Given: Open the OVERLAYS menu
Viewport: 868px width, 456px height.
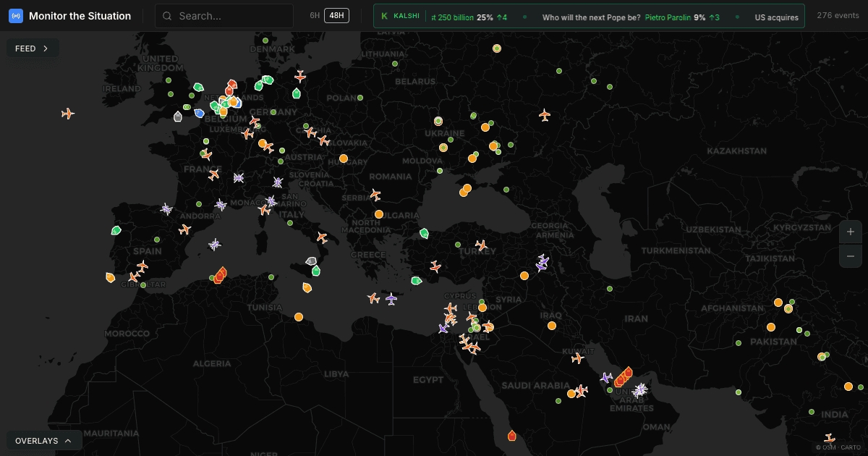Looking at the screenshot, I should [43, 440].
